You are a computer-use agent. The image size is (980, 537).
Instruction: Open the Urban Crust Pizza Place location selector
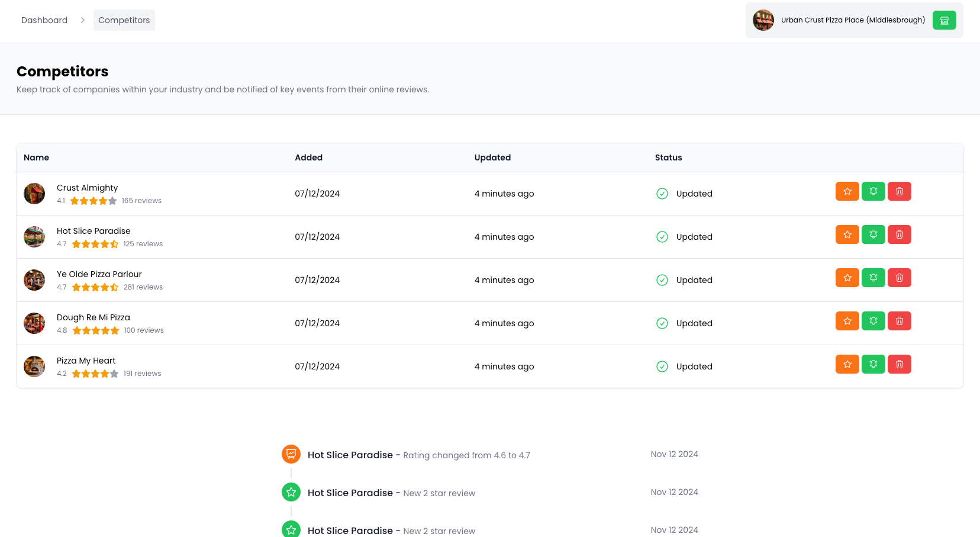coord(852,20)
